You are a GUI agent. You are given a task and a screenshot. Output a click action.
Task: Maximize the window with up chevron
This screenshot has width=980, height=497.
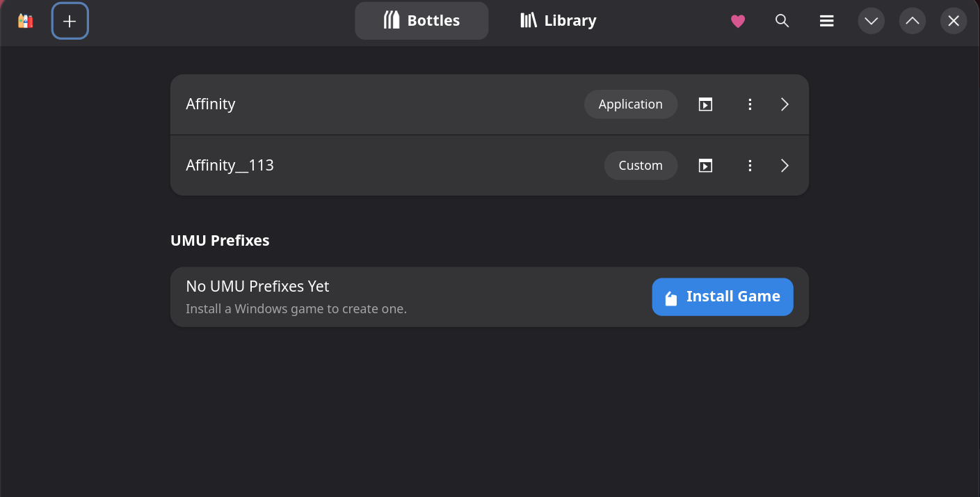point(913,21)
